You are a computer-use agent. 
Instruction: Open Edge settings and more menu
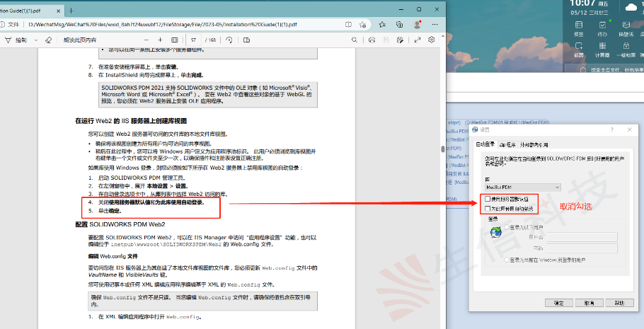[x=435, y=25]
